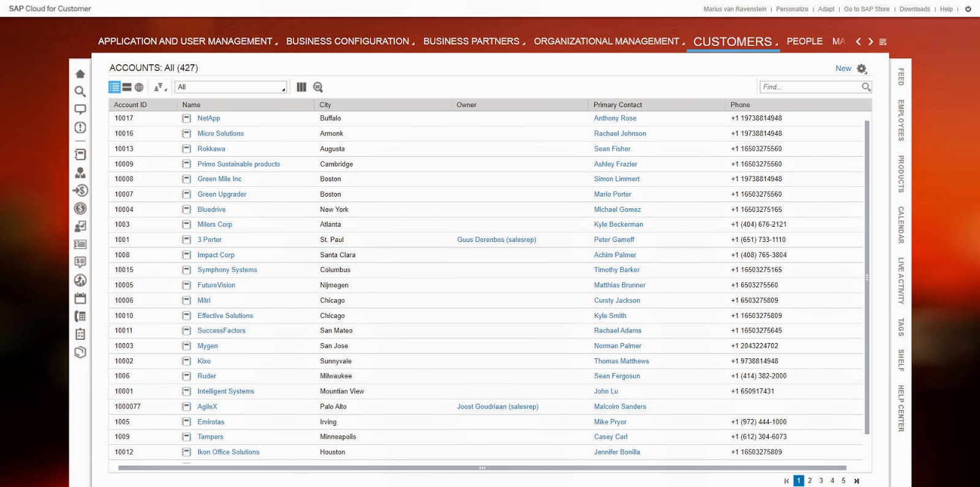Open the feed speech bubble sidebar icon
980x487 pixels.
tap(80, 110)
